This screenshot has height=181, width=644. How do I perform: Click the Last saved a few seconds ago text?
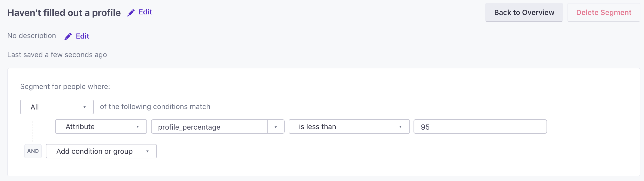tap(57, 55)
